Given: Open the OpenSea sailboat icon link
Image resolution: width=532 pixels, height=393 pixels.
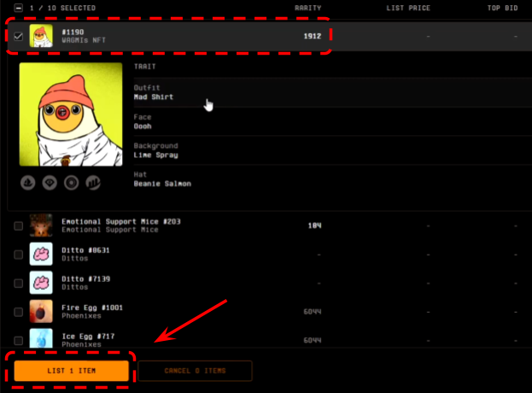Looking at the screenshot, I should pyautogui.click(x=28, y=183).
